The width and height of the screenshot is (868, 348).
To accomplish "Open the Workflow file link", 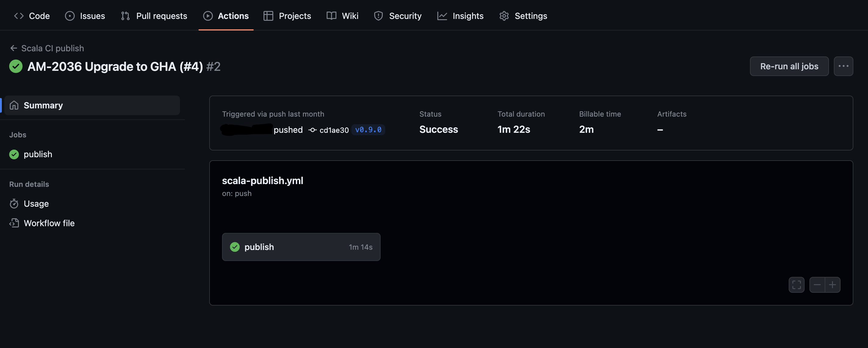I will tap(49, 223).
